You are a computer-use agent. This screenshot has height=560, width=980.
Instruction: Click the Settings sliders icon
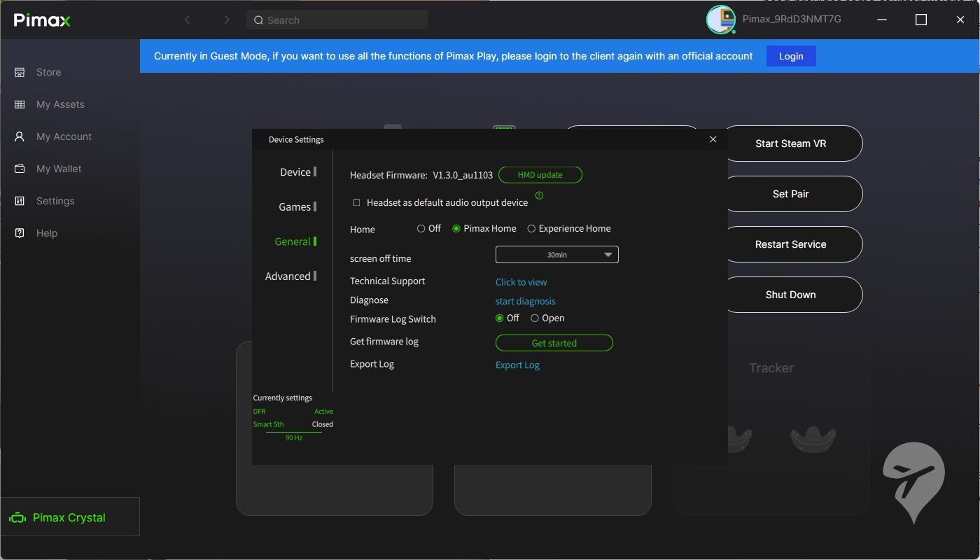click(x=20, y=201)
